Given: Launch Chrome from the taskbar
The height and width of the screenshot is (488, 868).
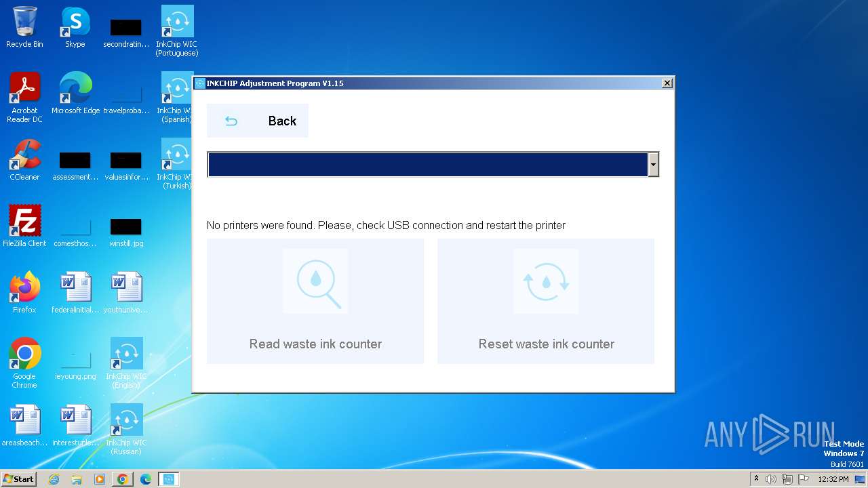Looking at the screenshot, I should click(123, 479).
